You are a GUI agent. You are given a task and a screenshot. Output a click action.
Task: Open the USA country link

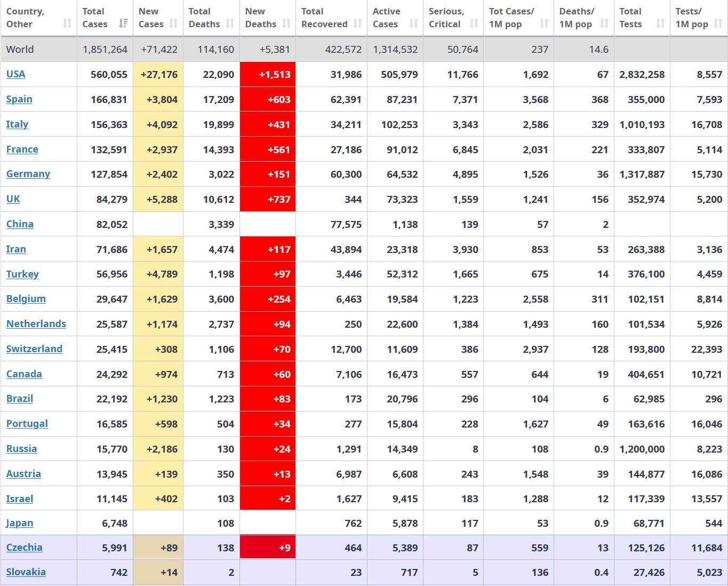point(15,74)
